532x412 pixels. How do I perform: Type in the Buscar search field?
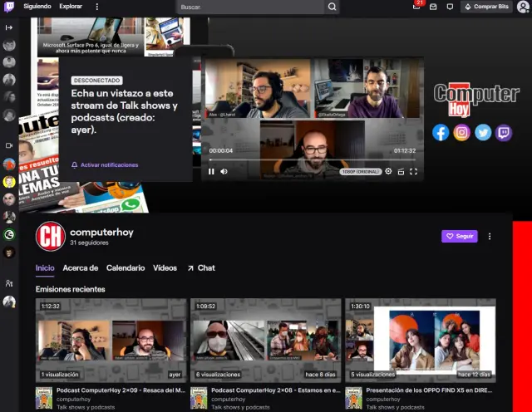click(x=249, y=7)
